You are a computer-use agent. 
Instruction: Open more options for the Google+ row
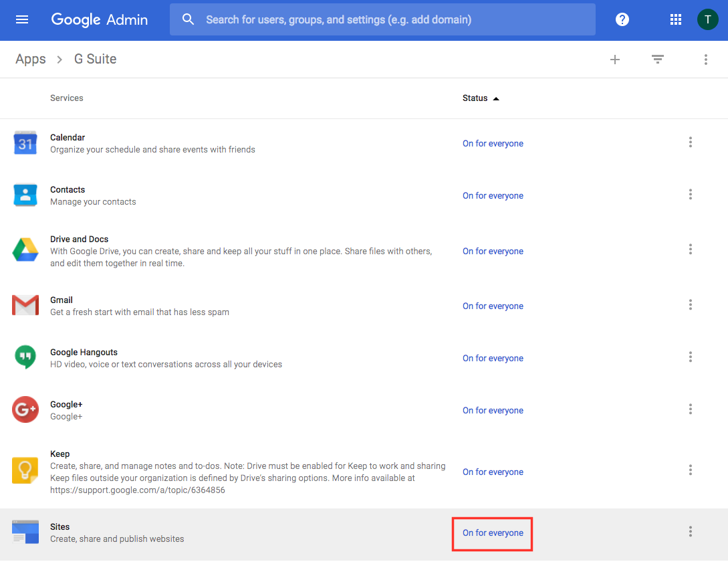pyautogui.click(x=691, y=409)
